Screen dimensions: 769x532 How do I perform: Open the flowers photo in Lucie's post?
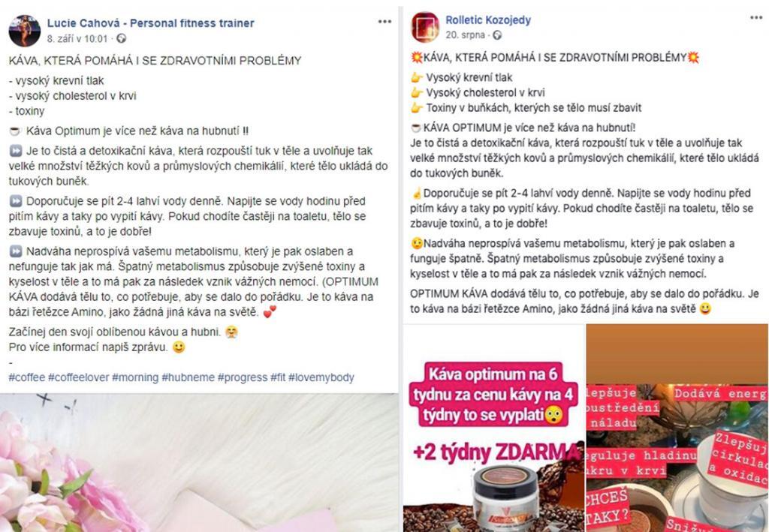(199, 463)
